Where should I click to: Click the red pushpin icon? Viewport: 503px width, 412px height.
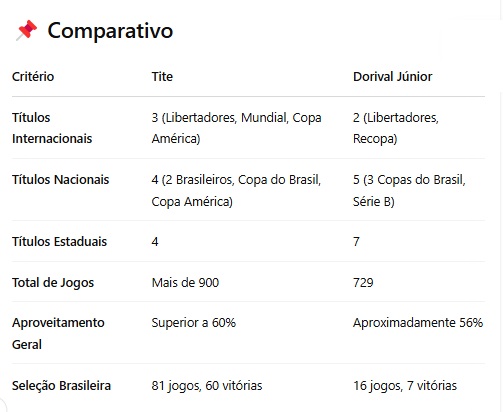[26, 30]
